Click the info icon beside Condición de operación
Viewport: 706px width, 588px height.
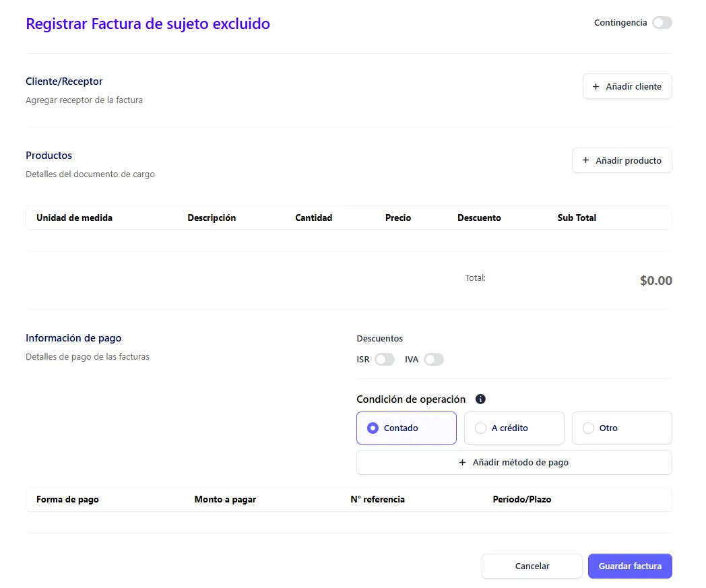click(x=480, y=399)
